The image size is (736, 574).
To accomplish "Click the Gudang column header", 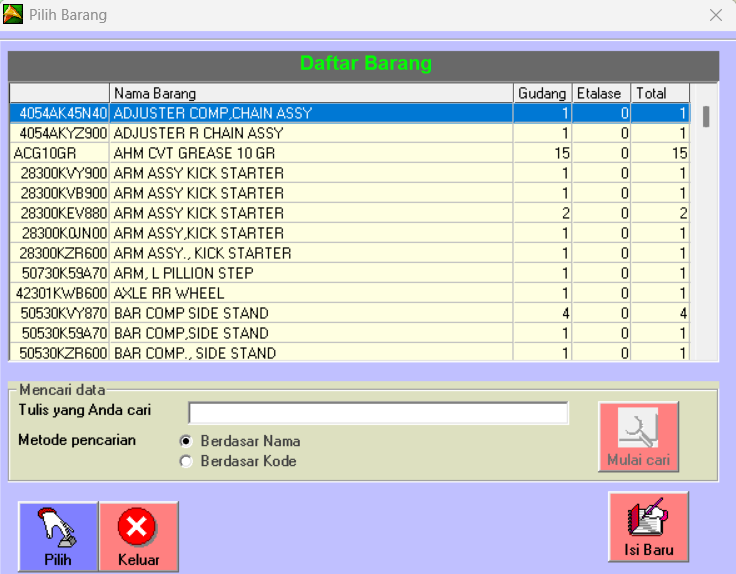I will (x=542, y=93).
